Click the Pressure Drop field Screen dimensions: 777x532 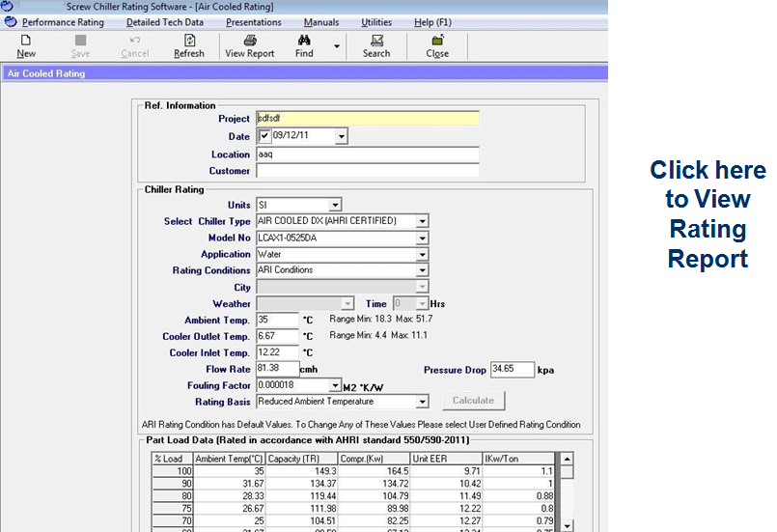(x=513, y=370)
